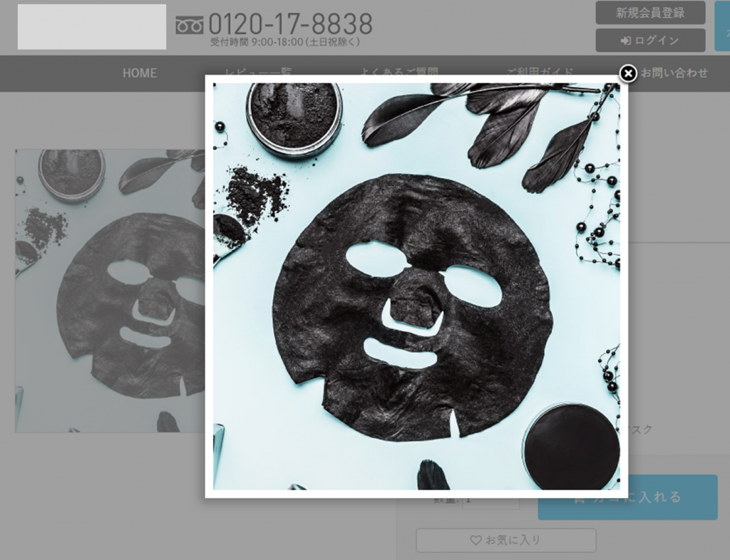
Task: Open お問い合わせ contact page
Action: point(674,73)
